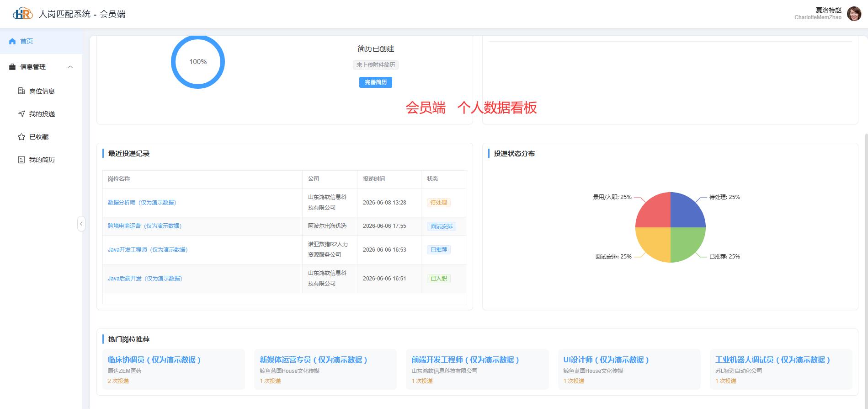Click the HR system logo

pyautogui.click(x=23, y=14)
